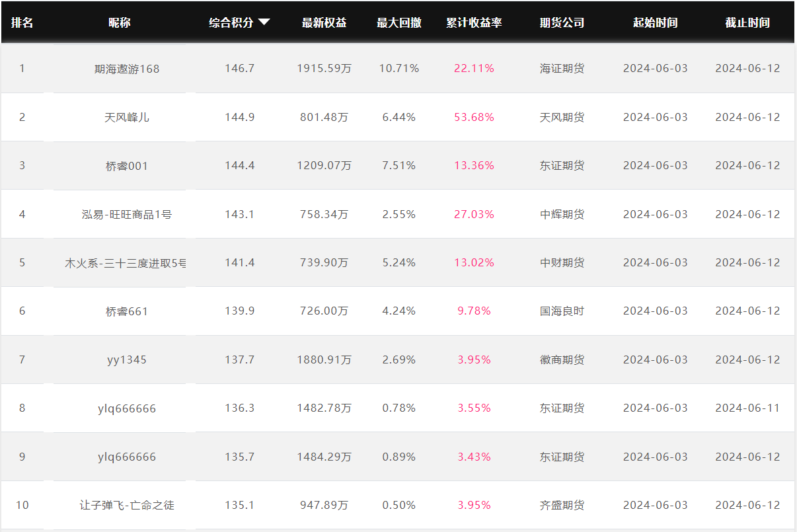Select equity value 758.34万
The width and height of the screenshot is (797, 532).
pyautogui.click(x=324, y=214)
